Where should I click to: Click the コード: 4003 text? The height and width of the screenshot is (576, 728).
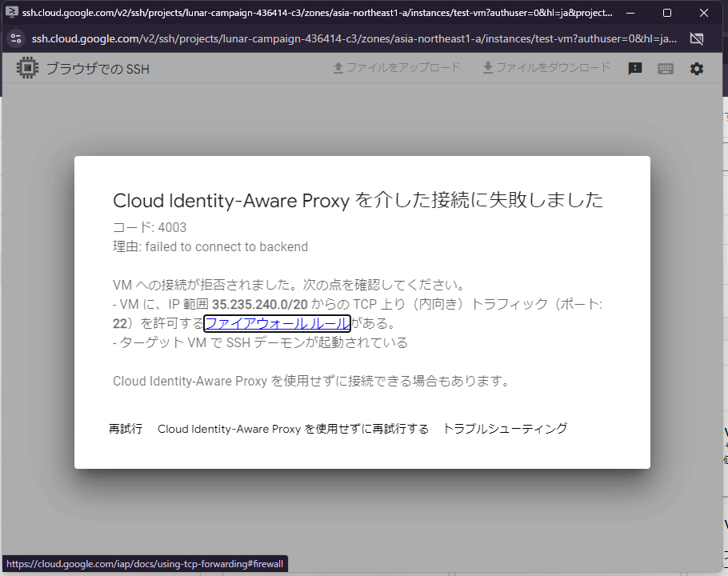pyautogui.click(x=150, y=227)
